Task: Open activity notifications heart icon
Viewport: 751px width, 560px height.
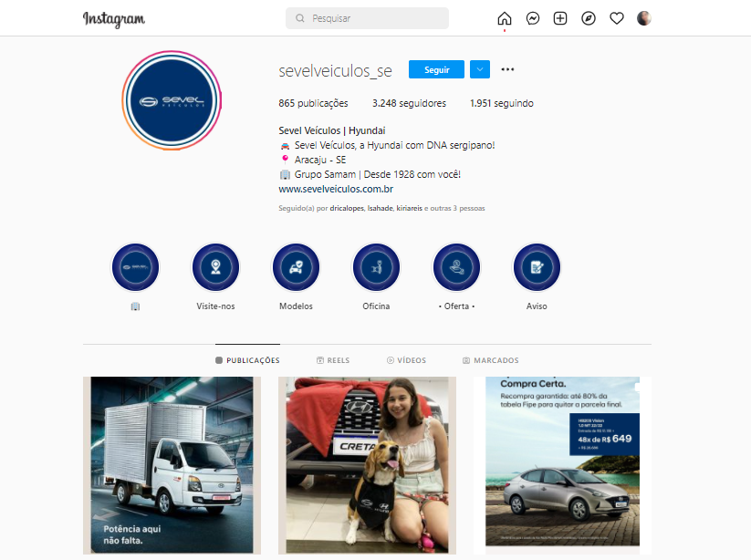Action: [617, 18]
